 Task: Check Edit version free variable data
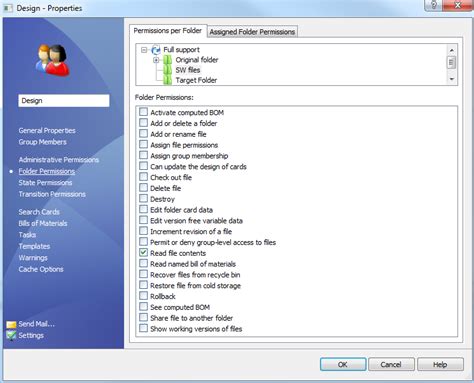click(143, 220)
